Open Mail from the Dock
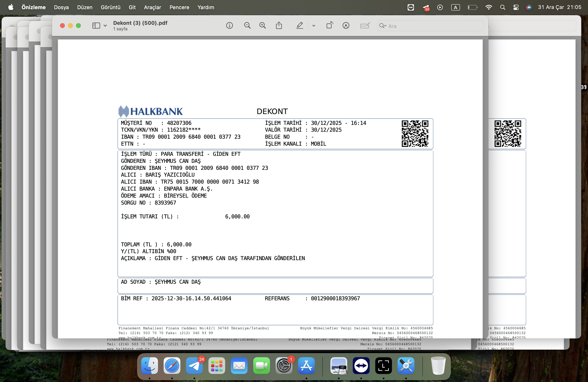The image size is (588, 382). (x=239, y=365)
